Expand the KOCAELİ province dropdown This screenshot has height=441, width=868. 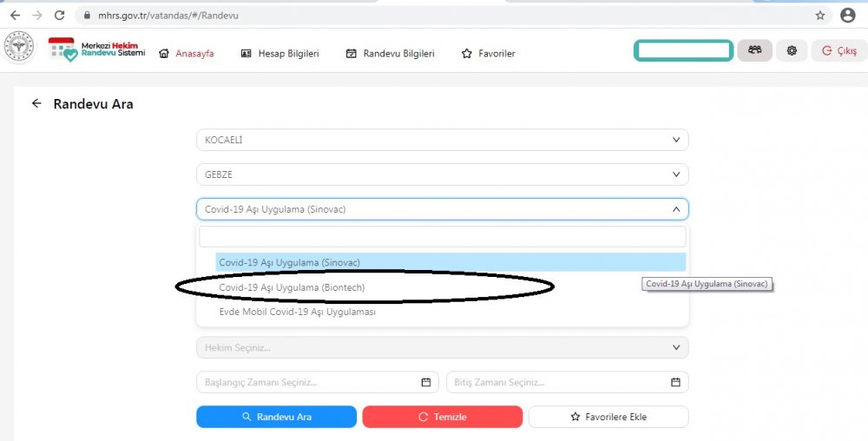coord(442,140)
